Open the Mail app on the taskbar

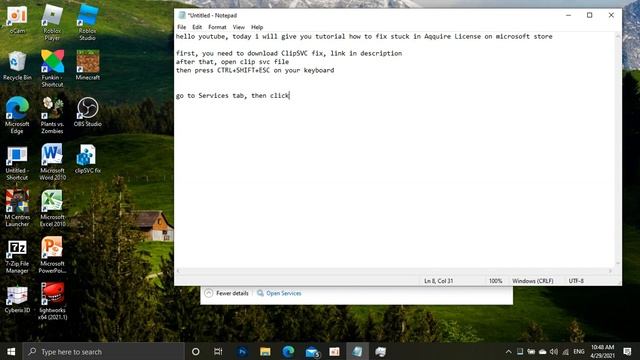click(x=312, y=351)
